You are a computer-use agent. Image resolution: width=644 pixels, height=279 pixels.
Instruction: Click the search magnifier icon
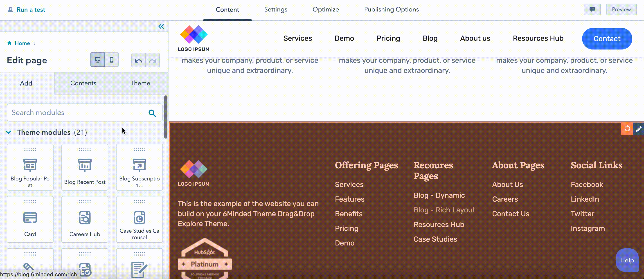click(x=152, y=113)
